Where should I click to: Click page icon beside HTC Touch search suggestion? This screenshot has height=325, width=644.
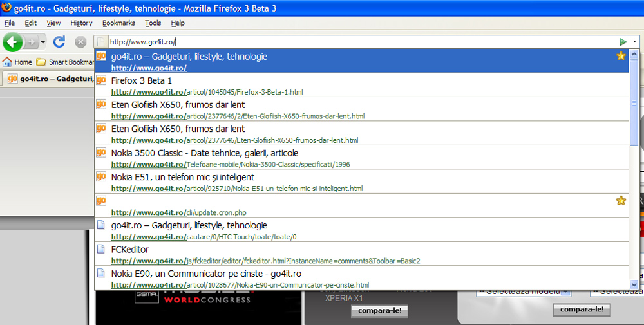coord(100,225)
